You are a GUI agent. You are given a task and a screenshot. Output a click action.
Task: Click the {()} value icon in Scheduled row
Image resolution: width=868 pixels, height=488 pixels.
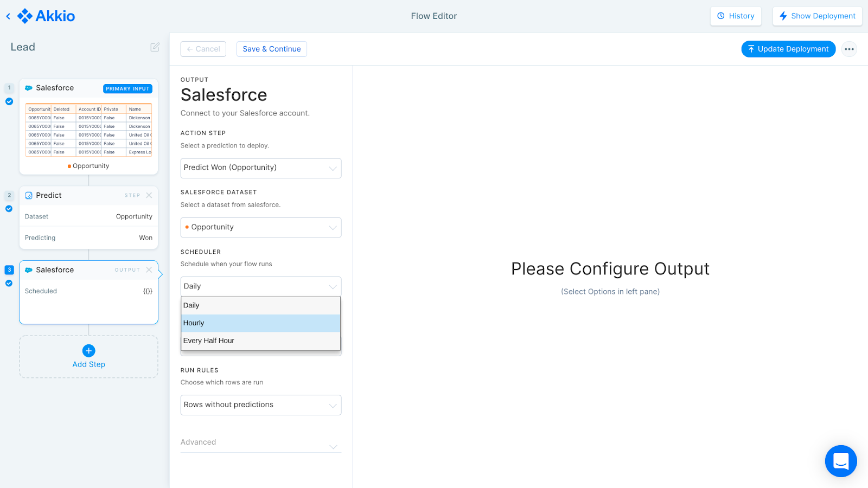(x=148, y=291)
